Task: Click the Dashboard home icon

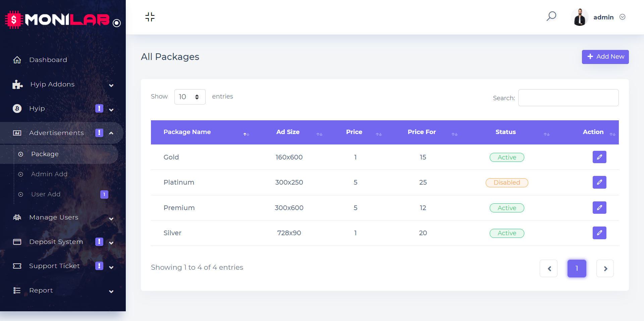Action: 17,60
